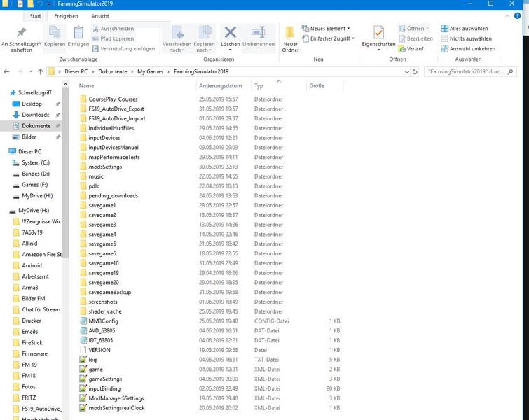Select the savegame1 folder
The width and height of the screenshot is (529, 420).
tap(102, 205)
